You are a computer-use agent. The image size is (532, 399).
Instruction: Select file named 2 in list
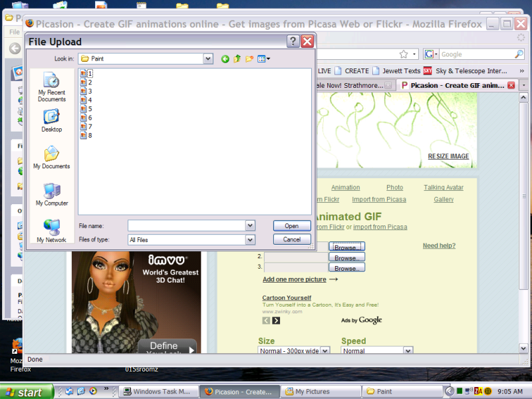(x=86, y=82)
